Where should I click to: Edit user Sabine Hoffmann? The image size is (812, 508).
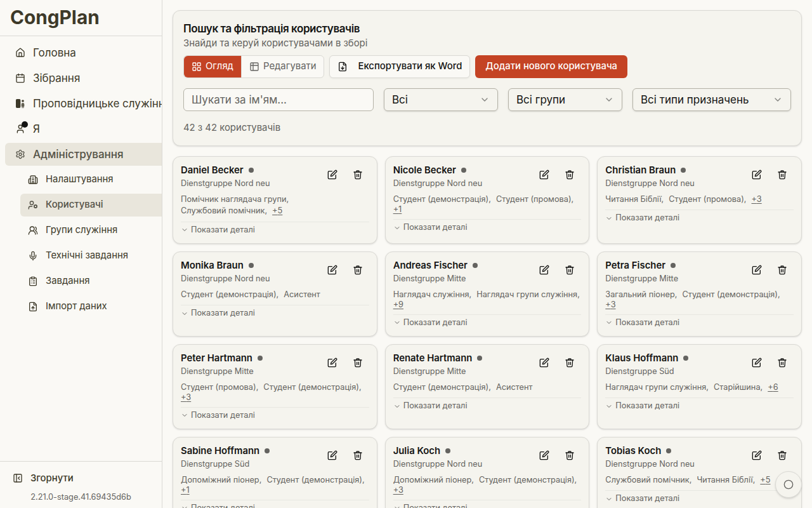pyautogui.click(x=332, y=455)
